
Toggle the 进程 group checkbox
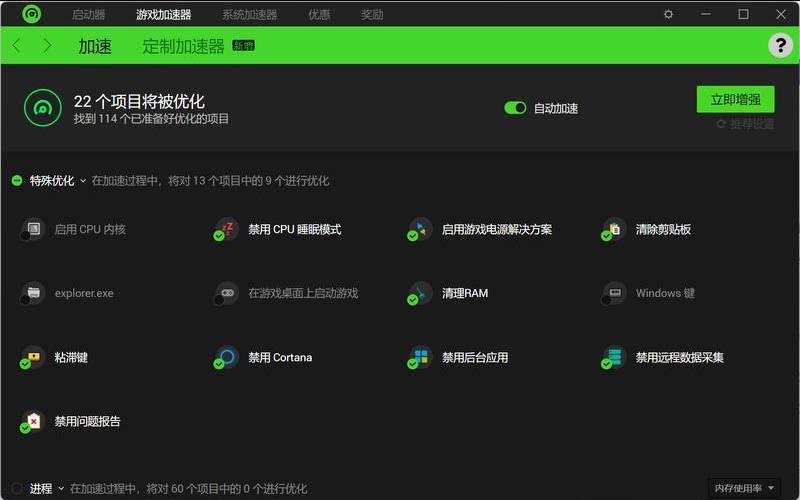pos(17,488)
